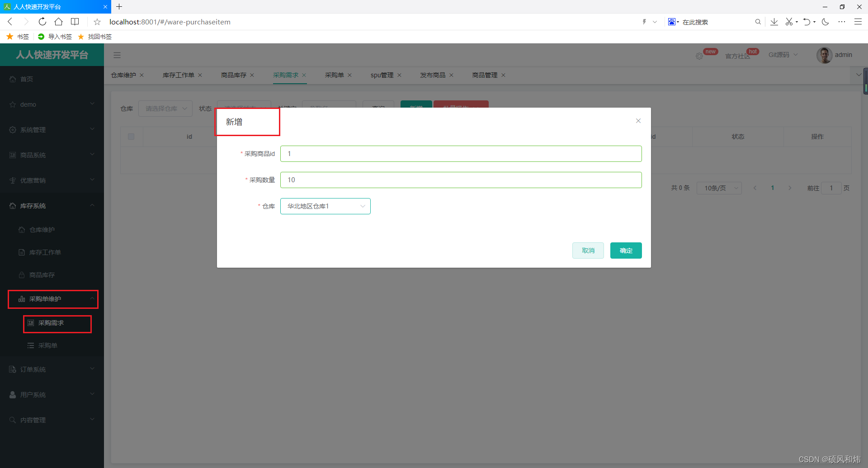Close the 商品管理 tab
868x468 pixels.
click(503, 75)
